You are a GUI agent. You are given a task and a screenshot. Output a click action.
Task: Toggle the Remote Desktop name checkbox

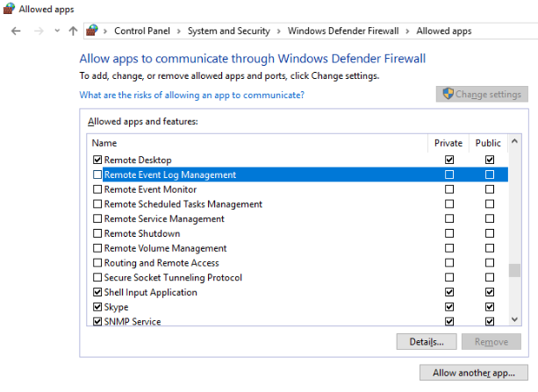[x=97, y=160]
